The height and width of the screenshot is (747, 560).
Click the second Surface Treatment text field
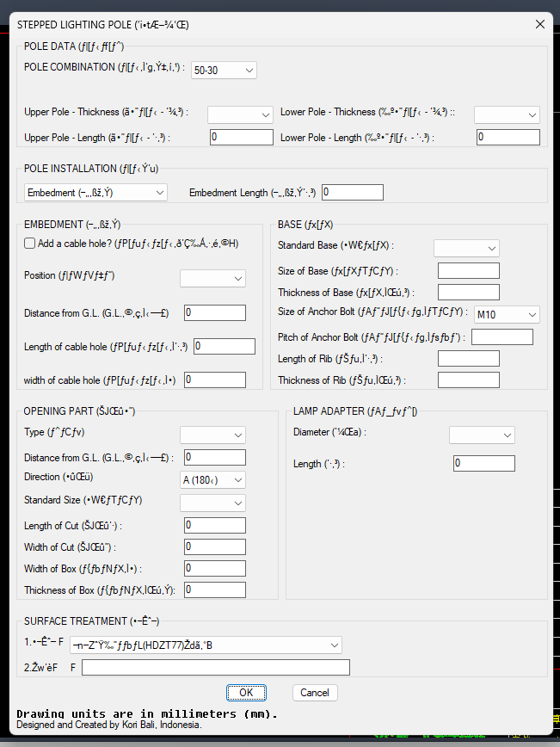[x=216, y=668]
